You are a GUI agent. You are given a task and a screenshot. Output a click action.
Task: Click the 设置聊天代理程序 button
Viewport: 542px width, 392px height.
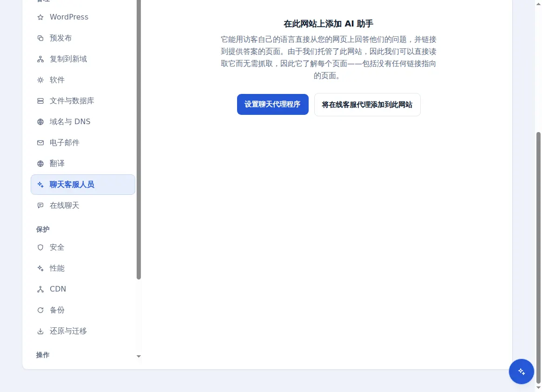(x=273, y=105)
